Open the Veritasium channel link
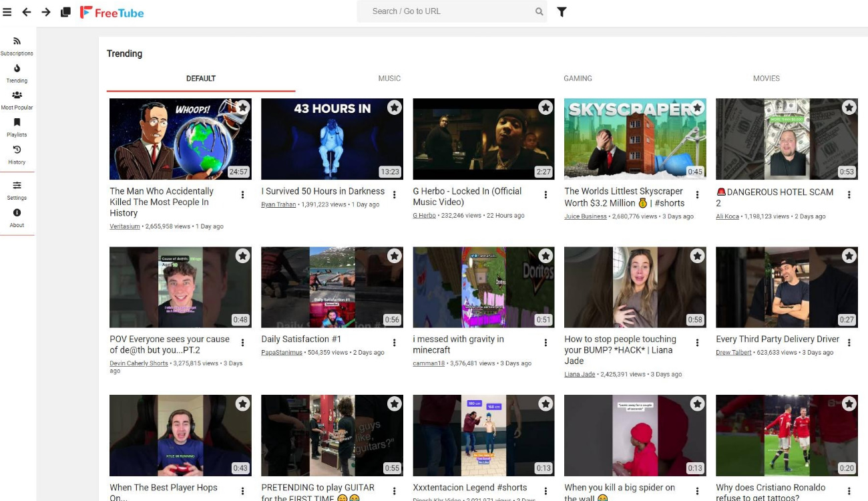Image resolution: width=868 pixels, height=501 pixels. [x=125, y=226]
